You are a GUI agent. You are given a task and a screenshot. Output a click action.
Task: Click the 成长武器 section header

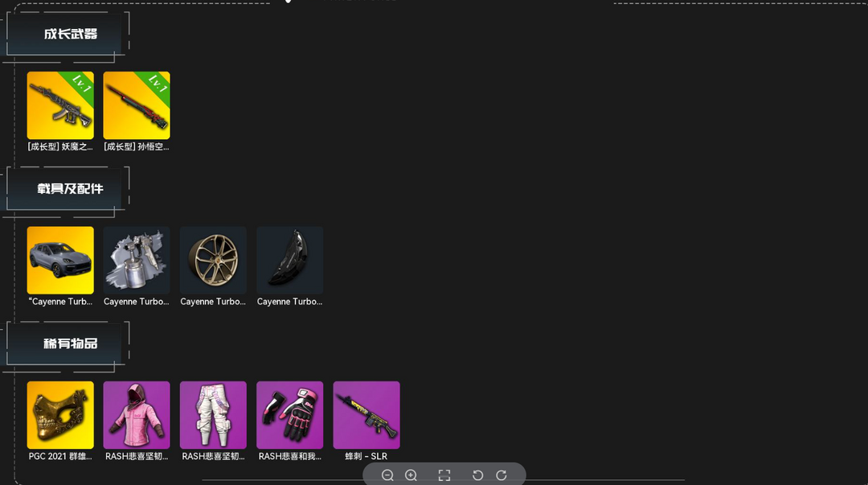click(x=70, y=34)
